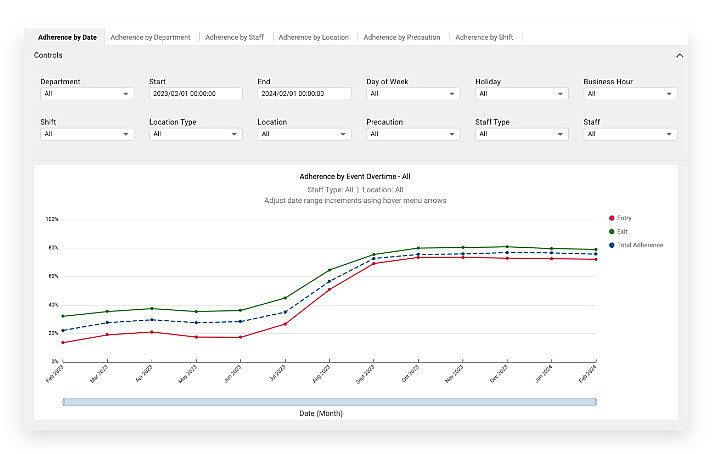Screen dimensions: 712x454
Task: Open the Adherence by Location tab
Action: pyautogui.click(x=314, y=37)
